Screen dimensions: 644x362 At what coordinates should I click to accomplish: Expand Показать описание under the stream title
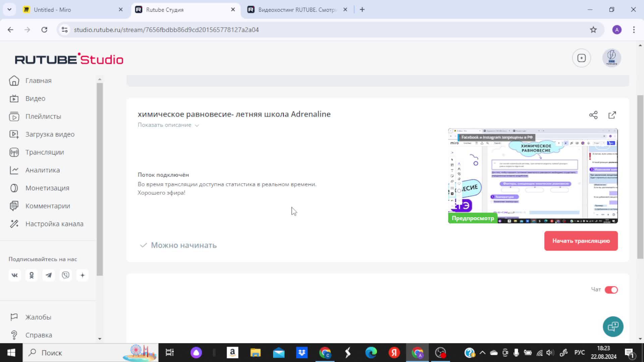[x=168, y=125]
